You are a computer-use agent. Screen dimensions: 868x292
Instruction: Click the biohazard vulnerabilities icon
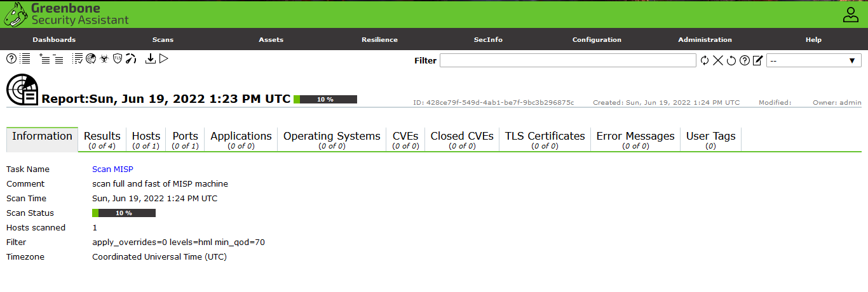point(104,58)
